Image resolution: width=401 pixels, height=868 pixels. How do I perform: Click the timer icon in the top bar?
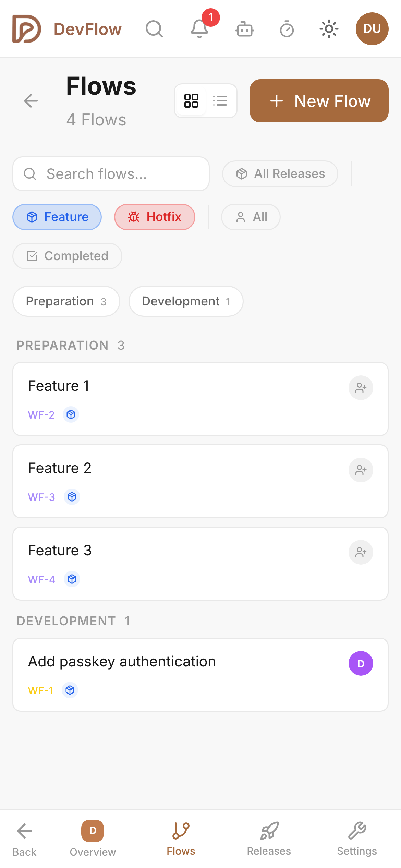point(287,29)
